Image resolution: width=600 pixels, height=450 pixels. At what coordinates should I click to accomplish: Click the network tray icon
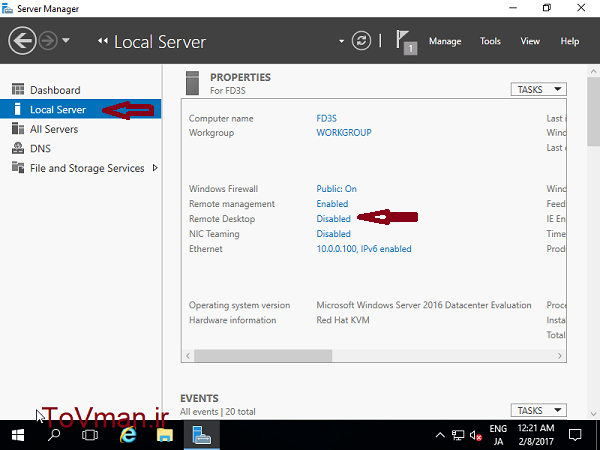[458, 435]
